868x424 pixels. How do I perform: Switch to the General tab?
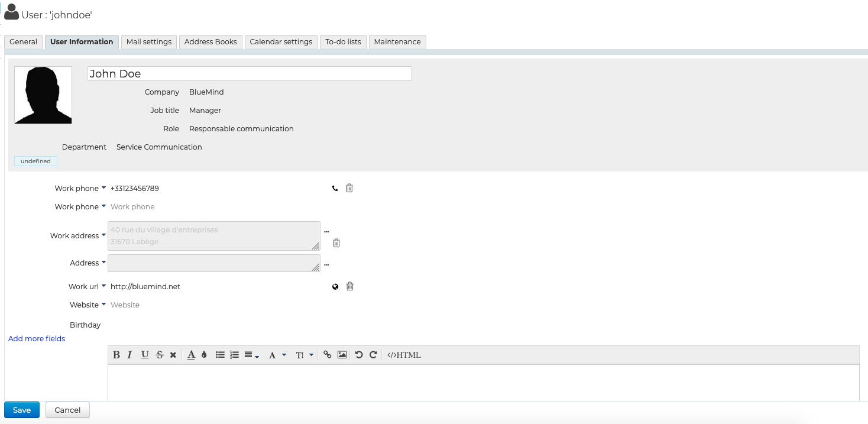(24, 42)
